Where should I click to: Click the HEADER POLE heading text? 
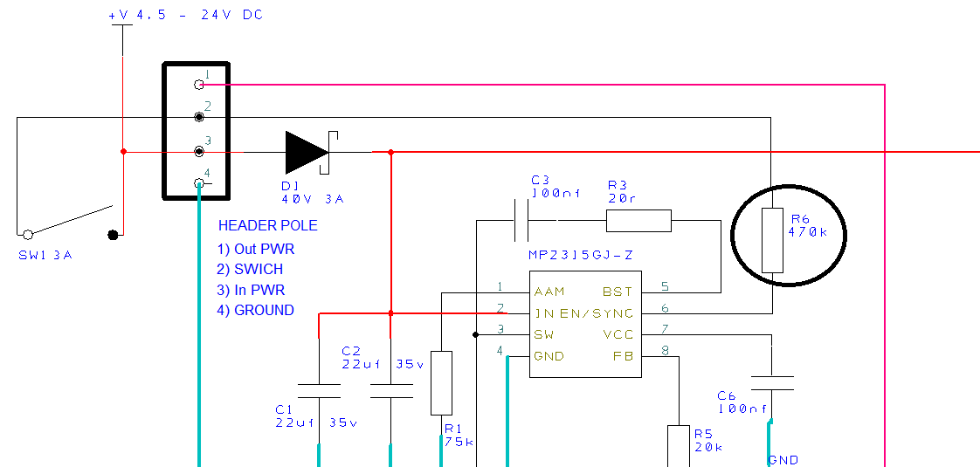[267, 225]
